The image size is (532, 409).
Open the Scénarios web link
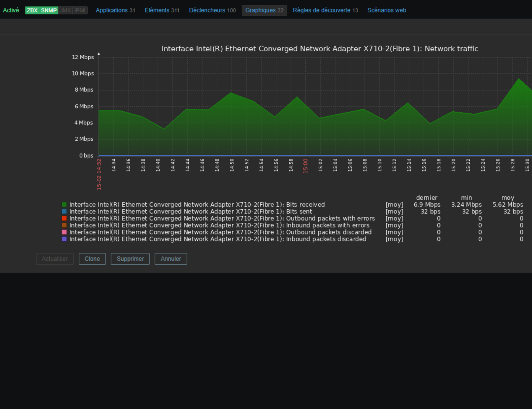point(387,10)
